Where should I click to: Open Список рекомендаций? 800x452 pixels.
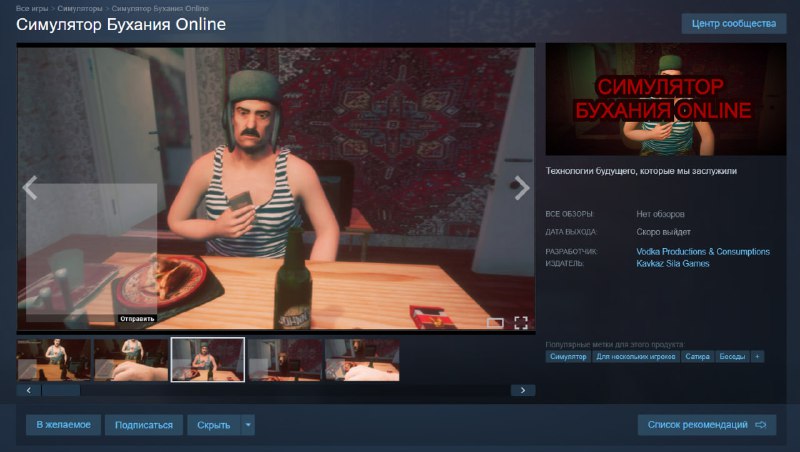[707, 425]
